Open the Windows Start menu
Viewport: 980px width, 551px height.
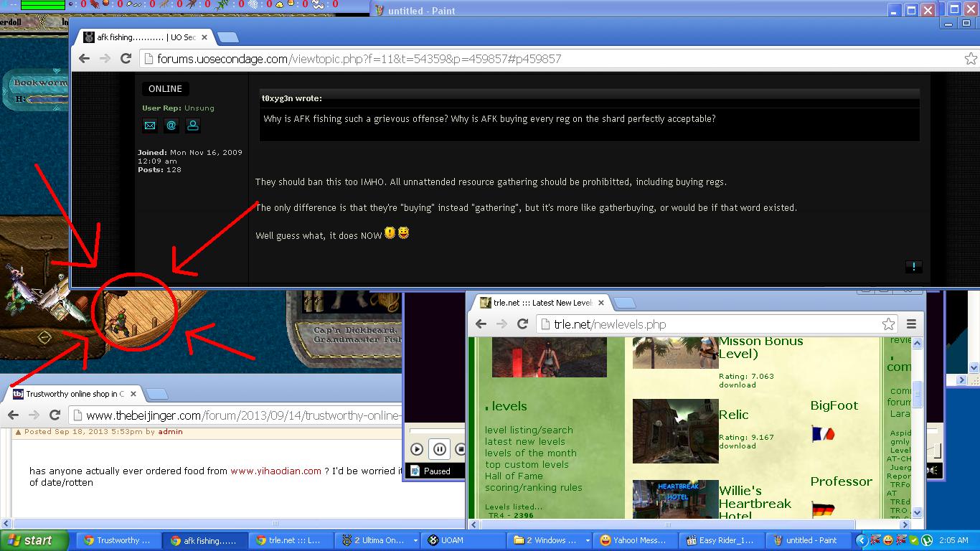[34, 540]
